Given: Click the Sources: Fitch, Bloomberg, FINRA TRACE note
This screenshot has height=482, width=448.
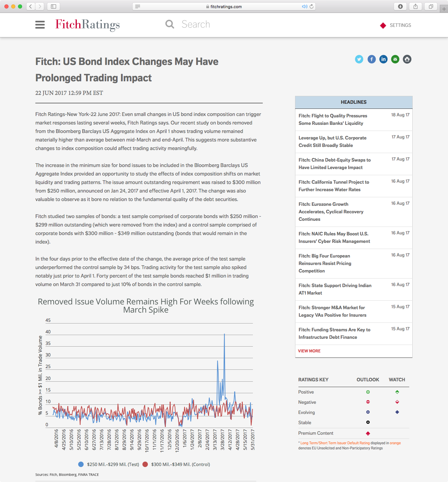Looking at the screenshot, I should point(67,475).
